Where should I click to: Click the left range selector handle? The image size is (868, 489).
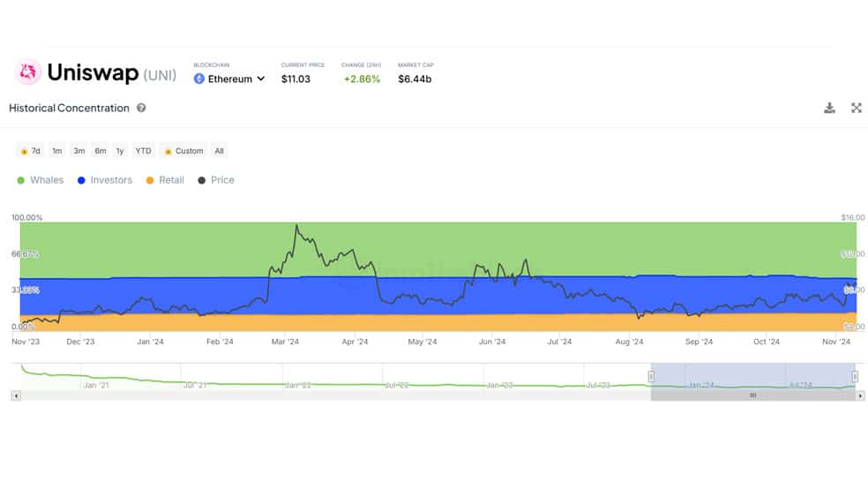tap(651, 377)
